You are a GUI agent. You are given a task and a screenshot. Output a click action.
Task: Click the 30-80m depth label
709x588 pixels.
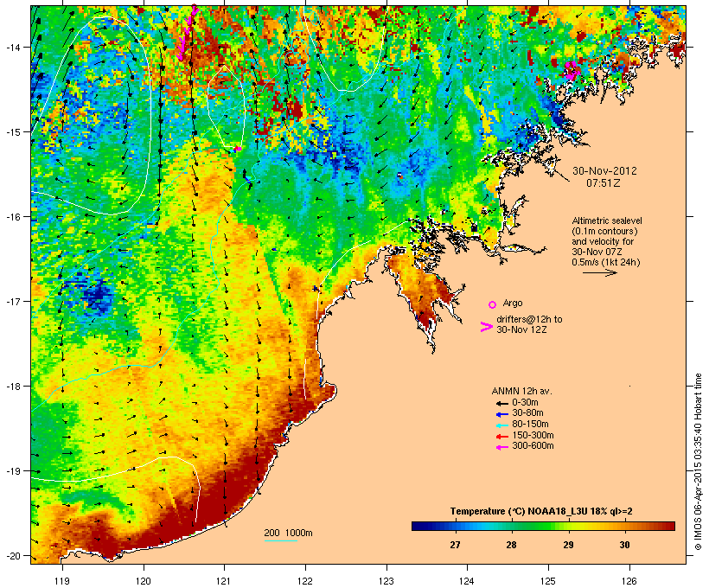527,413
